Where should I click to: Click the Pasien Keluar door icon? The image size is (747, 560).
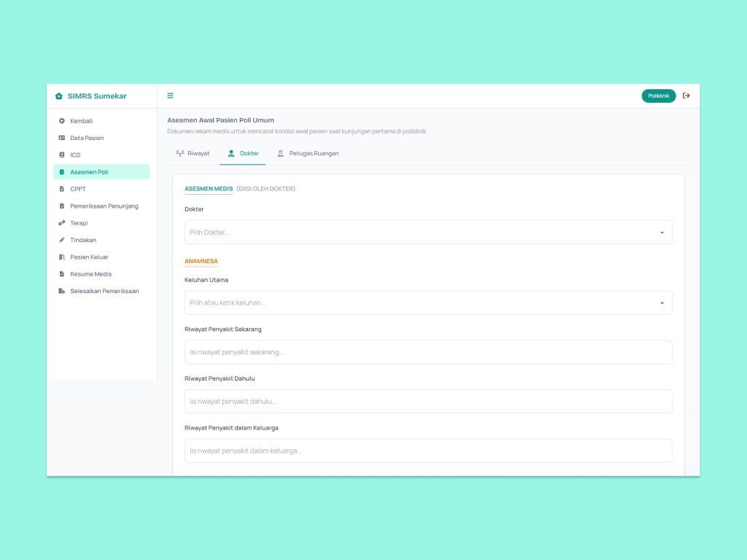point(62,257)
